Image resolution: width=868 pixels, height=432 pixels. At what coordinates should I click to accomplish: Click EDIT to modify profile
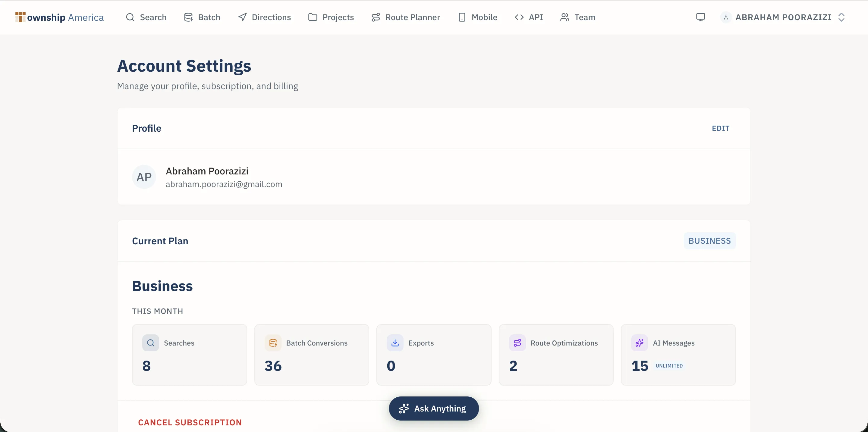pos(721,128)
